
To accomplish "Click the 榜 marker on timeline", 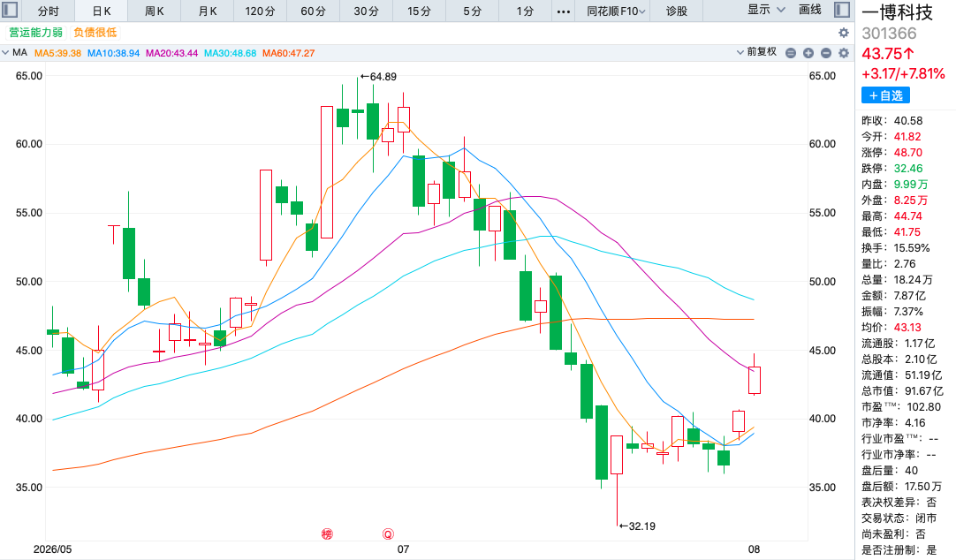I will [328, 534].
